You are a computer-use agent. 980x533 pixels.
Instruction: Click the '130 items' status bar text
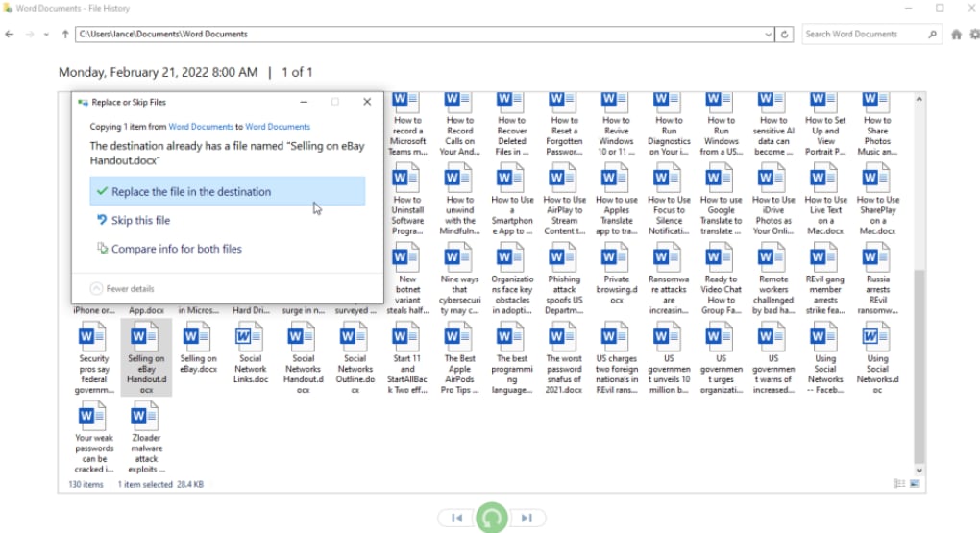[x=86, y=484]
